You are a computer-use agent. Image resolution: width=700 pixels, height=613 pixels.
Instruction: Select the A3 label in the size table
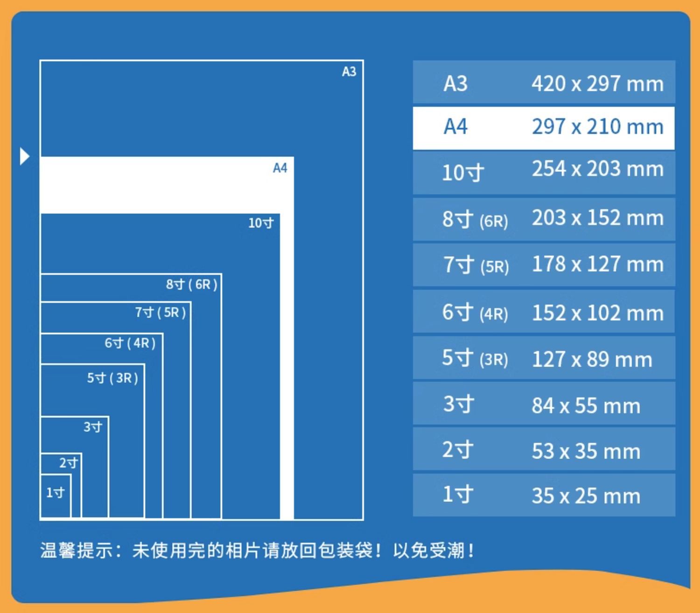pos(455,84)
